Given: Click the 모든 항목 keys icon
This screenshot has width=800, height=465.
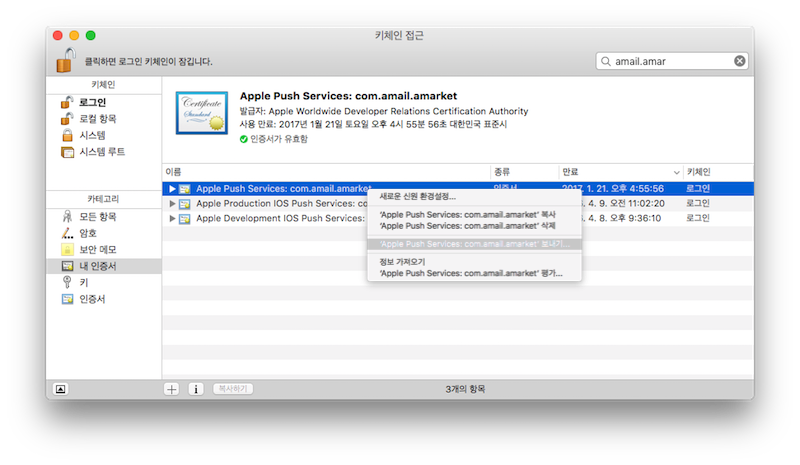Looking at the screenshot, I should point(67,217).
